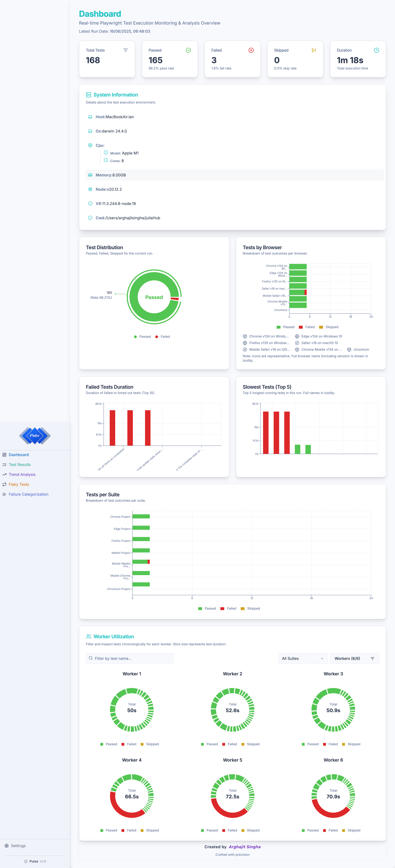Toggle Skipped legend in Tests per Suite
This screenshot has height=868, width=395.
pos(250,608)
